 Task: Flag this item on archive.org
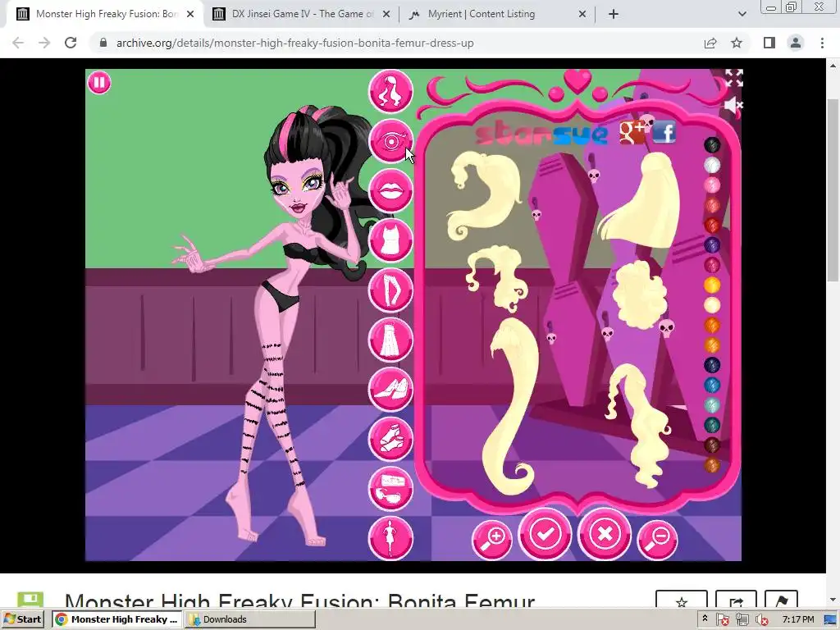coord(781,600)
